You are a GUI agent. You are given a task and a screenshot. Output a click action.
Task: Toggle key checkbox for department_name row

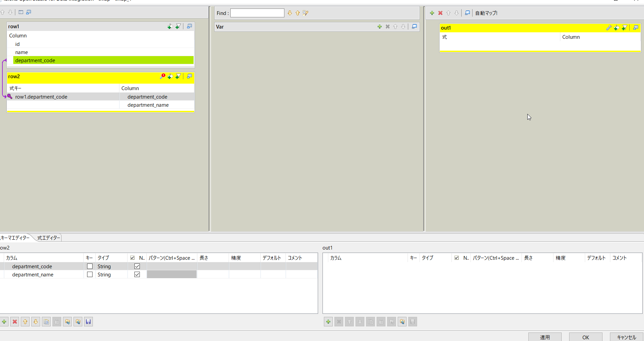90,274
